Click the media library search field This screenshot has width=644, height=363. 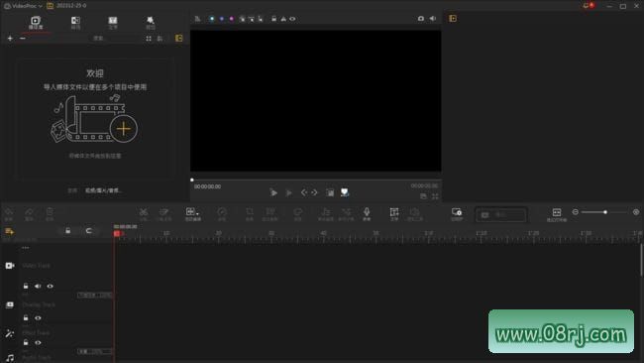pos(114,39)
